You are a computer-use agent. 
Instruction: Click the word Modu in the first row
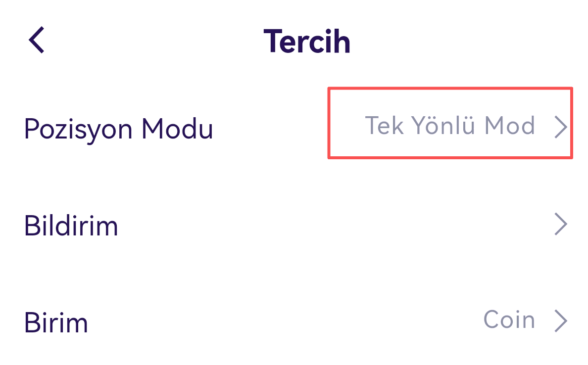coord(177,129)
